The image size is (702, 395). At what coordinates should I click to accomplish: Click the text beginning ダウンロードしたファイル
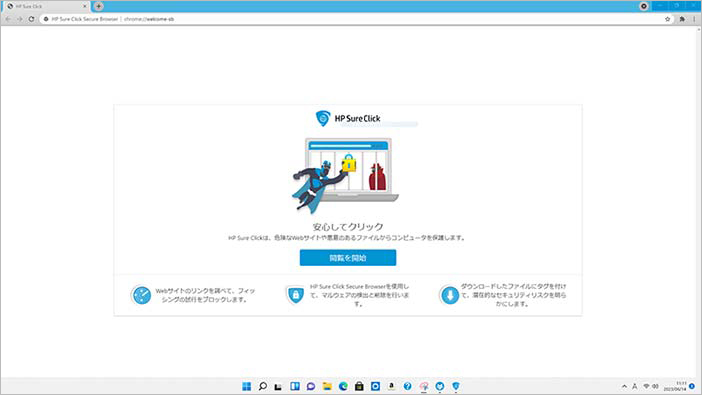click(514, 295)
